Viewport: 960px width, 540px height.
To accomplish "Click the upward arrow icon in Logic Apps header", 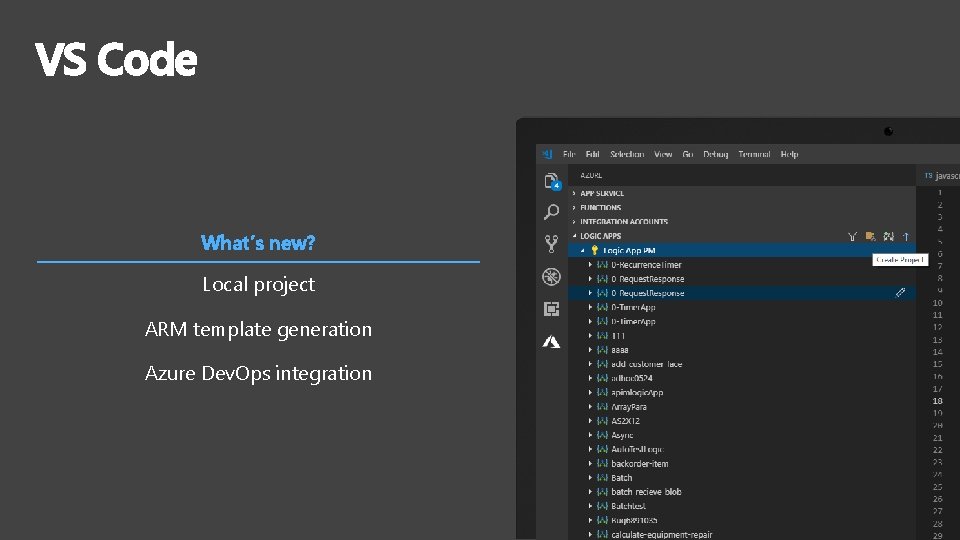I will [905, 236].
